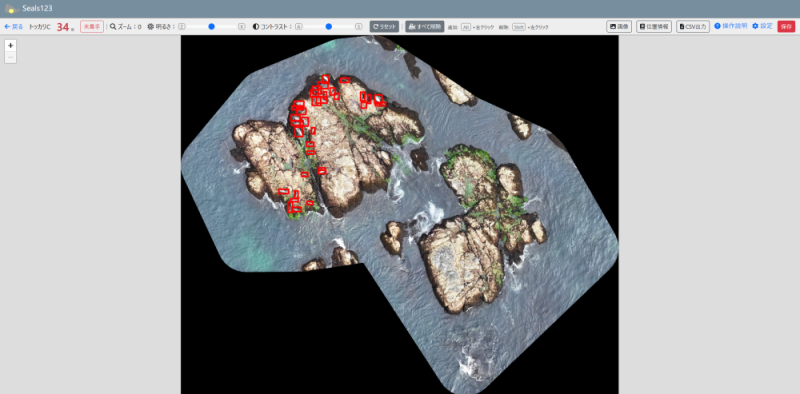800x394 pixels.
Task: Open the 操作説明 help link
Action: pos(731,26)
